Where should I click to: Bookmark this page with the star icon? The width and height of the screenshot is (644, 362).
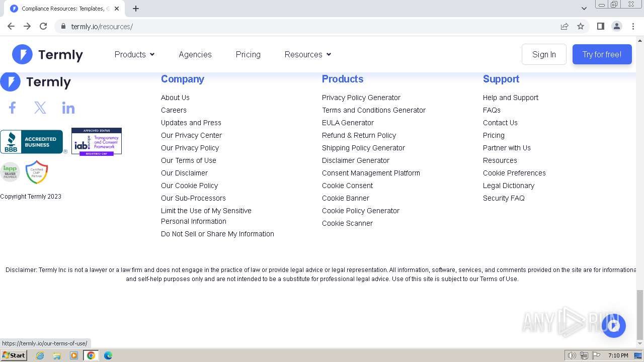pos(581,26)
